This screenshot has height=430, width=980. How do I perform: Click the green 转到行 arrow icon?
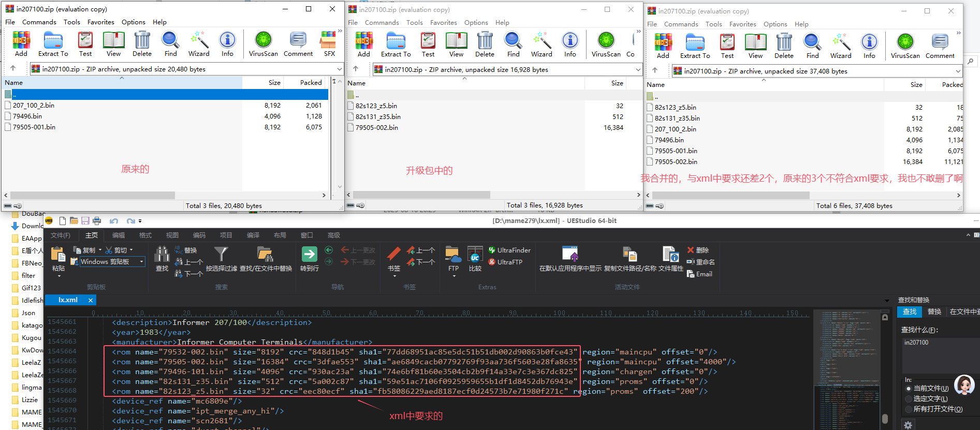pyautogui.click(x=309, y=255)
